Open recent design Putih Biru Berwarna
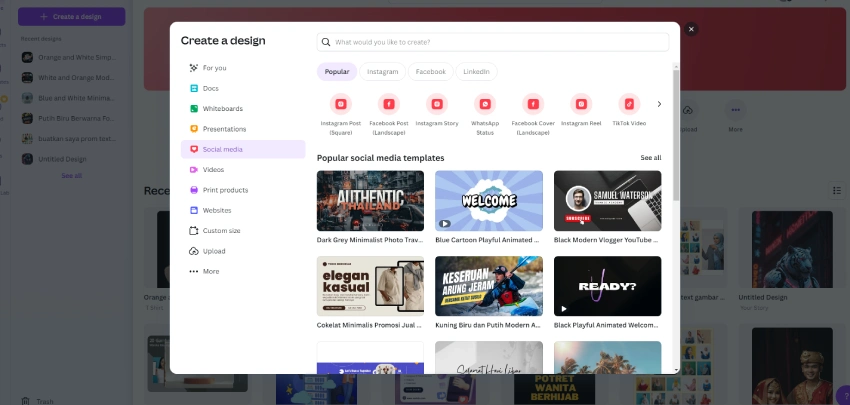The height and width of the screenshot is (405, 850). (69, 118)
